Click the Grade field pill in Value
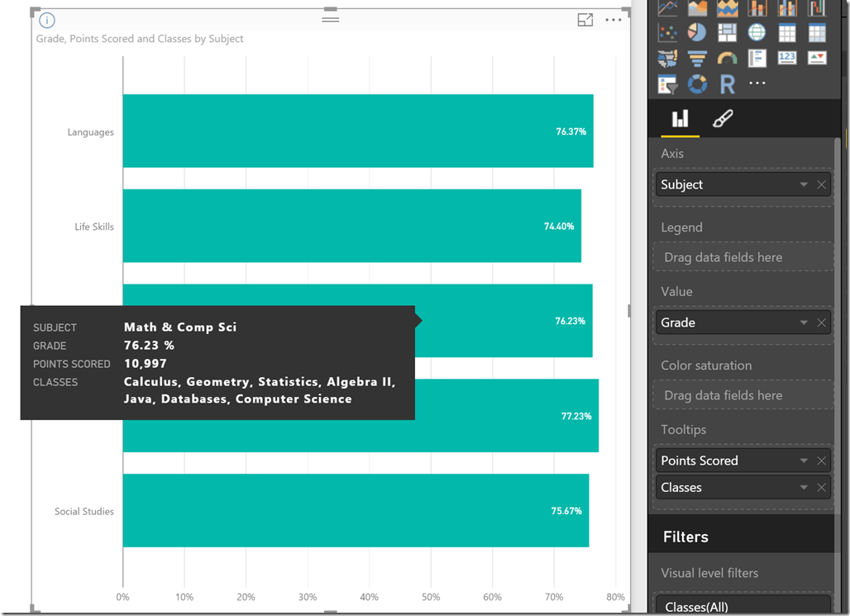Viewport: 850px width, 616px height. tap(743, 322)
